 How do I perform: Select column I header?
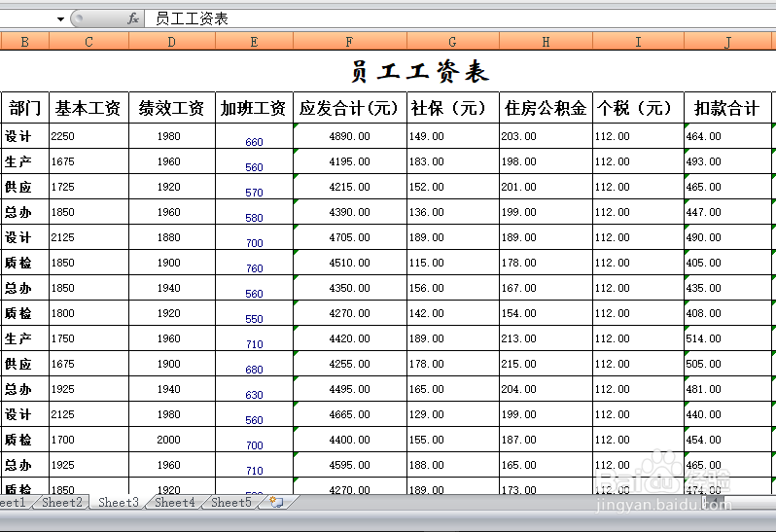click(x=638, y=42)
